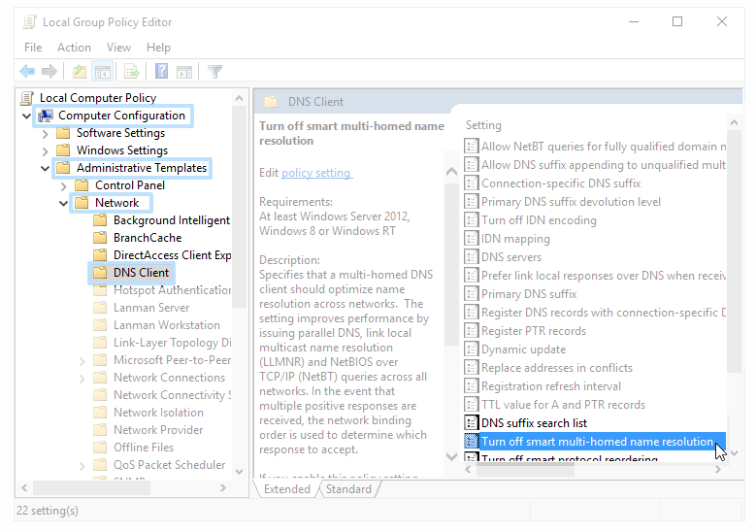This screenshot has width=756, height=532.
Task: Click the Local Computer Policy root icon
Action: click(x=27, y=98)
